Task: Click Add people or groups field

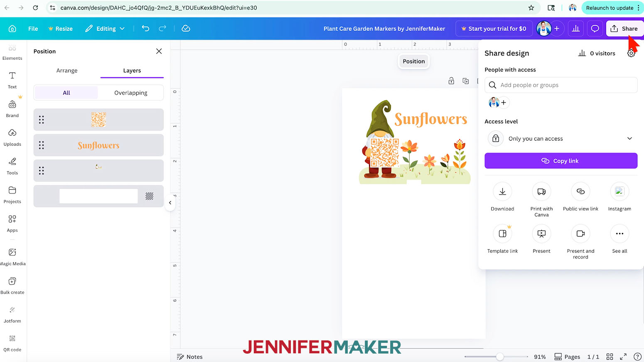Action: 561,85
